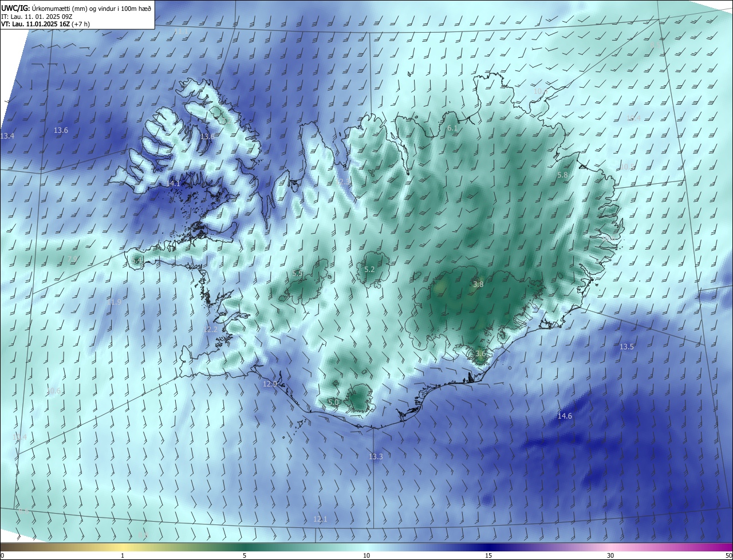This screenshot has height=560, width=733.
Task: Click the 13.5 value label east of the south coast
Action: click(627, 346)
